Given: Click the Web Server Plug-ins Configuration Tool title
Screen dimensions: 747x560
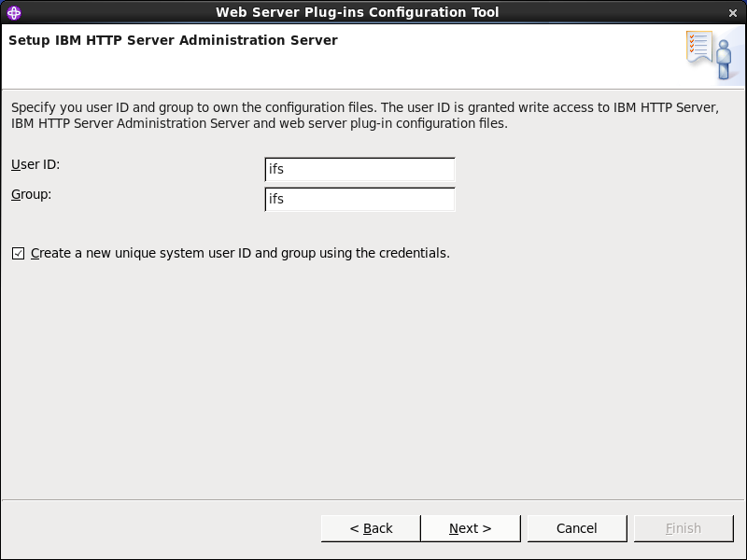Looking at the screenshot, I should (358, 12).
